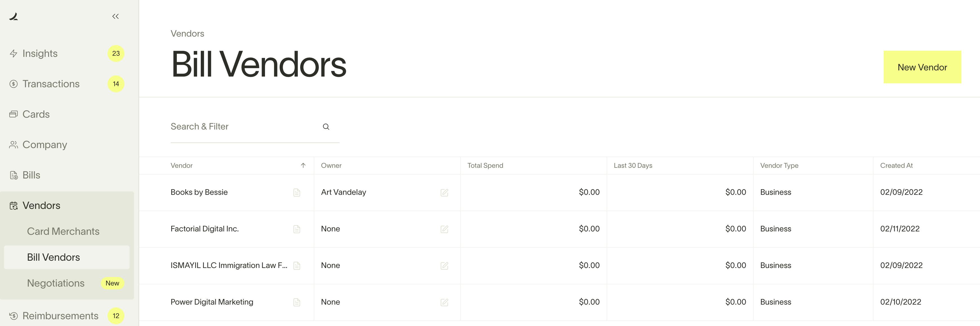This screenshot has width=980, height=326.
Task: Edit owner for Factorial Digital Inc.
Action: pos(444,229)
